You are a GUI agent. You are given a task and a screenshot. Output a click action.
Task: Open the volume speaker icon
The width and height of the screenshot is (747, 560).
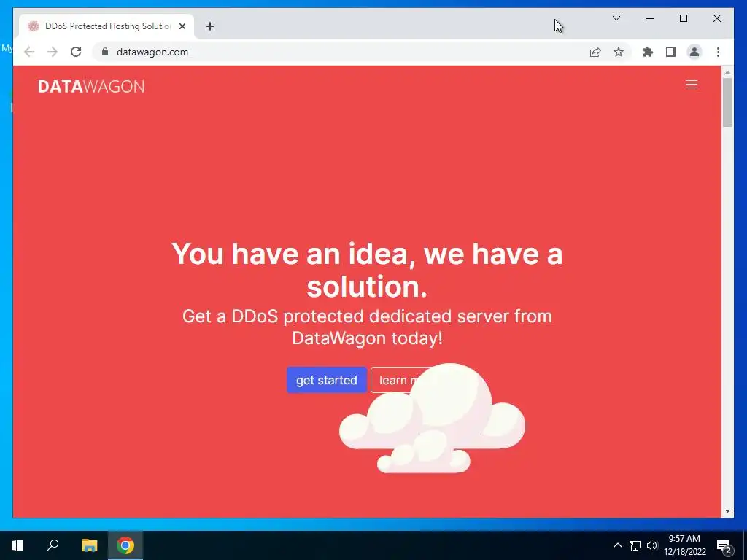point(651,545)
